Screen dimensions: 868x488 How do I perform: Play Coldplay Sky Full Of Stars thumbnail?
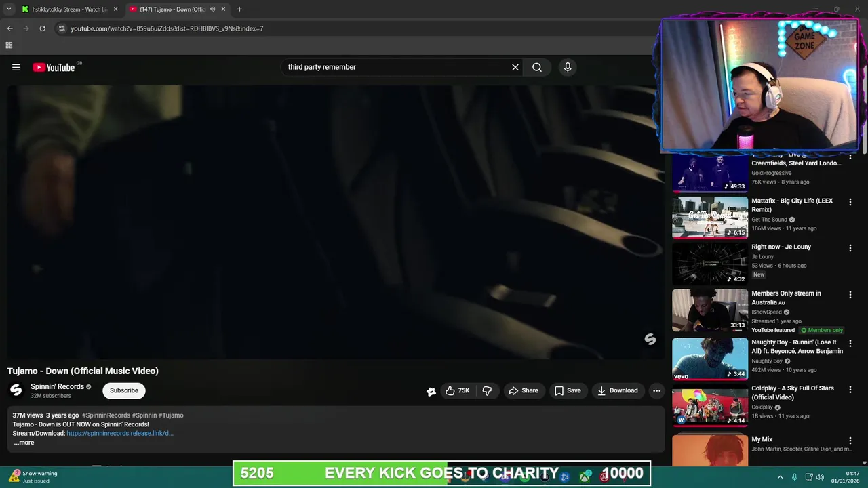click(x=710, y=405)
